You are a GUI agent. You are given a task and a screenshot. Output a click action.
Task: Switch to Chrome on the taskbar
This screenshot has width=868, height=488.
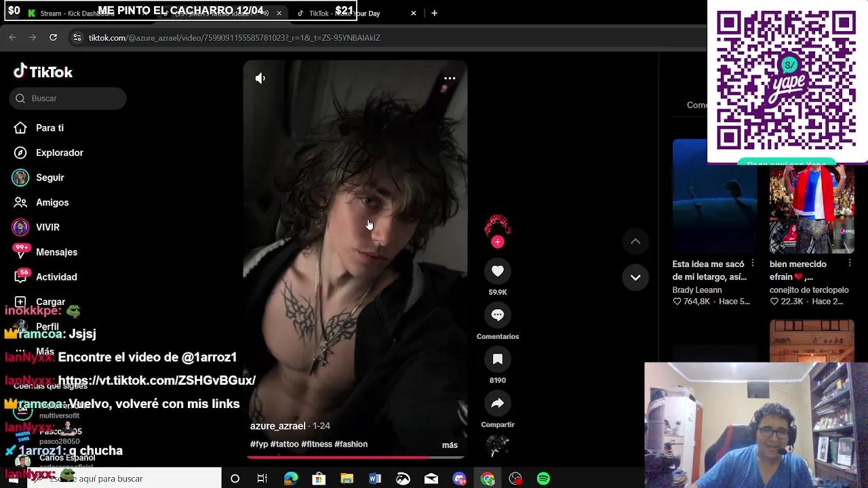coord(488,479)
